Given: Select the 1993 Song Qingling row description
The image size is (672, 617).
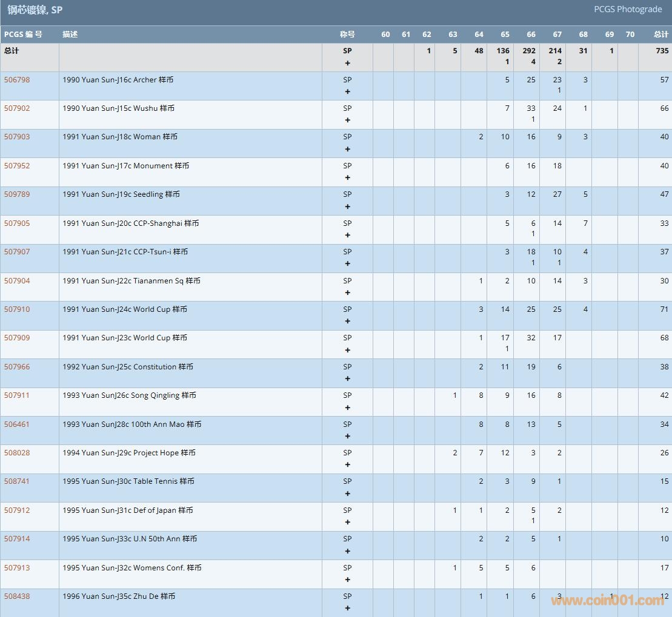Looking at the screenshot, I should [129, 395].
